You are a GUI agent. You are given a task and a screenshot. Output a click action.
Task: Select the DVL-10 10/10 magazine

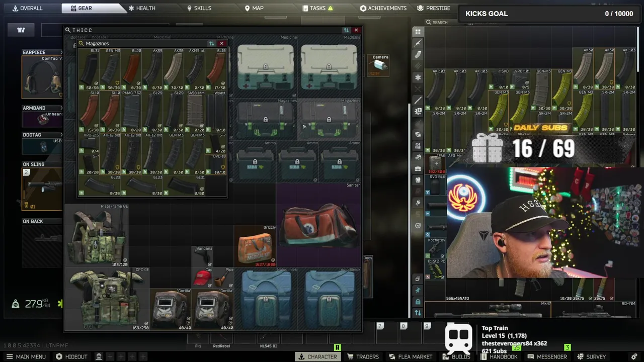click(215, 164)
